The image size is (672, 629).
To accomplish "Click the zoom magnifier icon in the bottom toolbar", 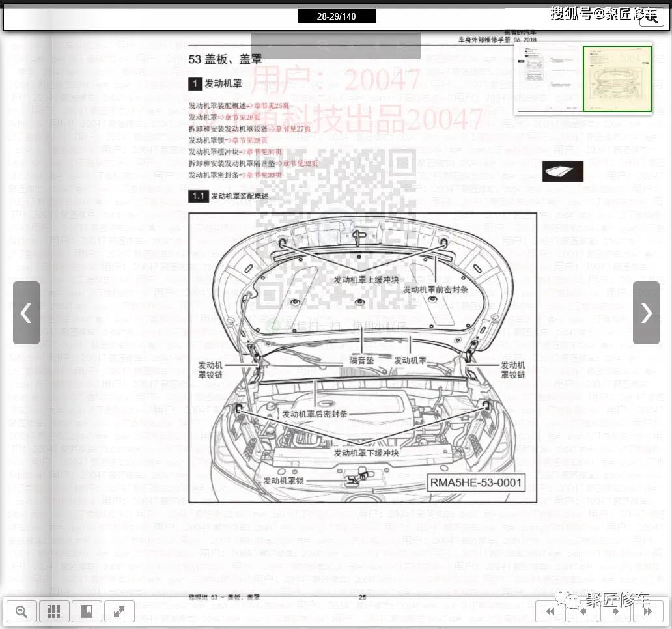I will [x=21, y=611].
